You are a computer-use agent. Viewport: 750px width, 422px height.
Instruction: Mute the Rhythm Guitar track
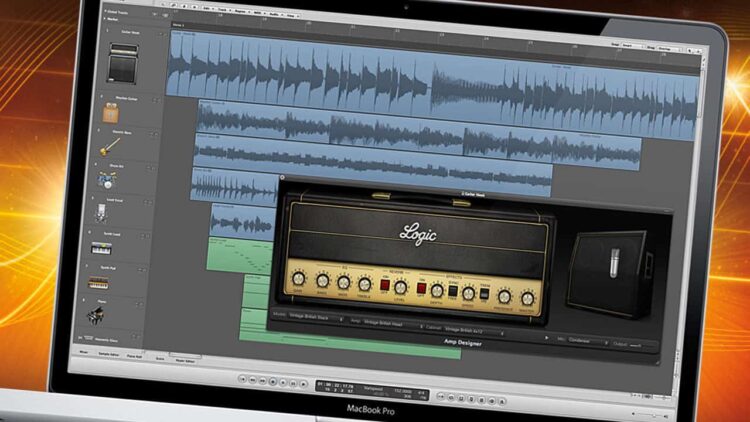[154, 100]
